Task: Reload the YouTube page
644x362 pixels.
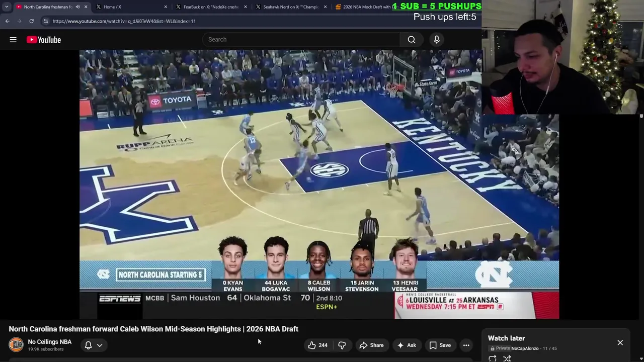Action: coord(31,21)
